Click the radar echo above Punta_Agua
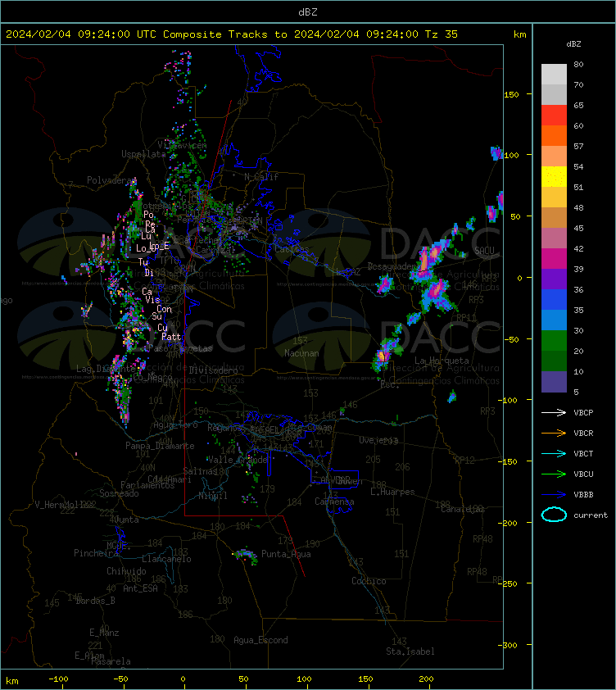This screenshot has width=616, height=690. point(246,555)
